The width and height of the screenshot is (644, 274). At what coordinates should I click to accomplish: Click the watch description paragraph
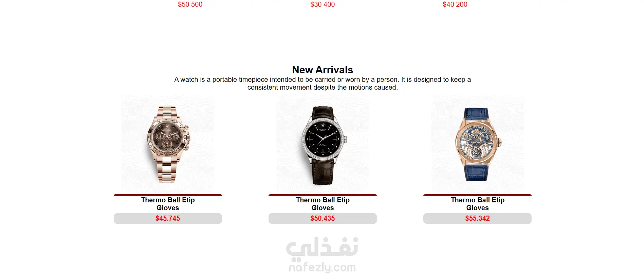323,83
